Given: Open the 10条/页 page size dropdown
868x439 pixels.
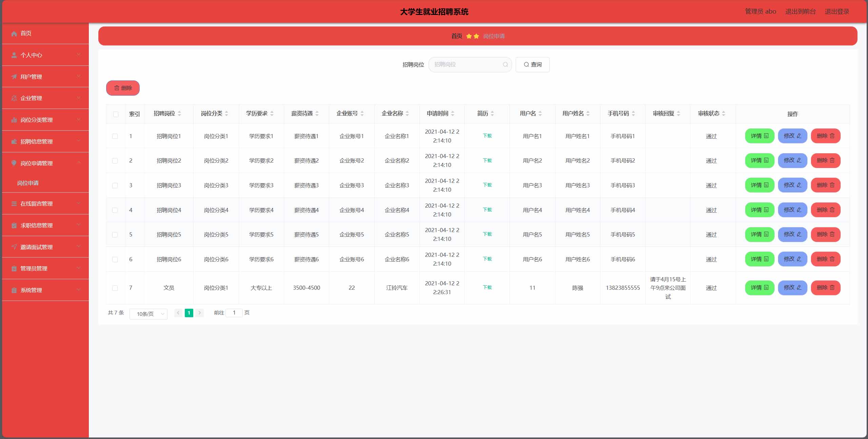Looking at the screenshot, I should [x=149, y=314].
